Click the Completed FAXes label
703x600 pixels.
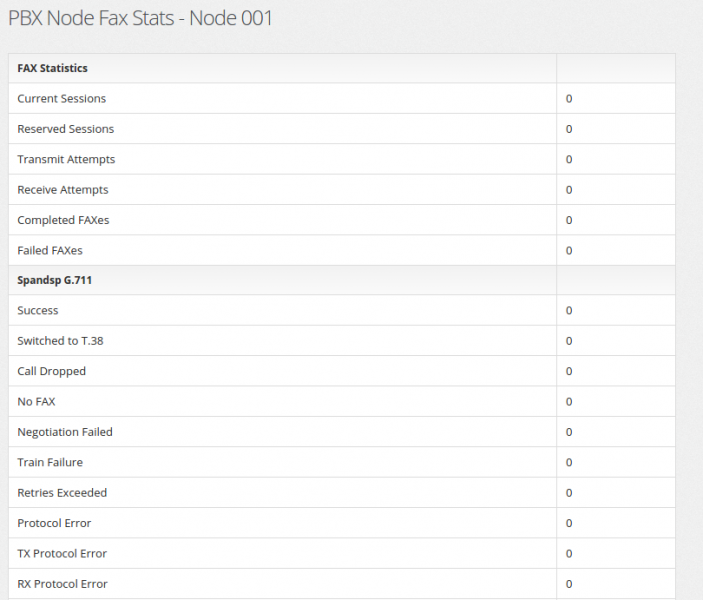coord(63,220)
